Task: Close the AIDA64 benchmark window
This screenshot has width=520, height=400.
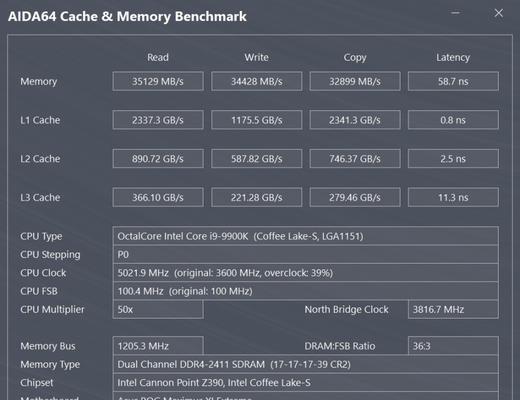Action: pos(498,13)
